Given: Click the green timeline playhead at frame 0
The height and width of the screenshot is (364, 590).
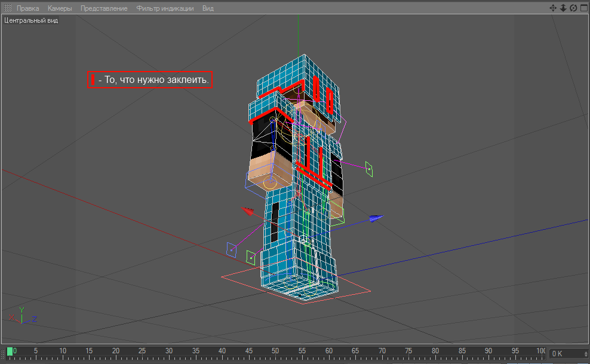Looking at the screenshot, I should point(10,351).
